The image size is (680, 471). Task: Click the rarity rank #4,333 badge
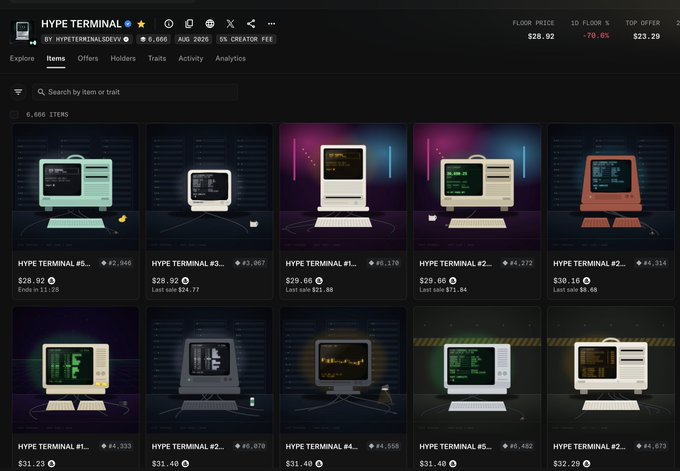[116, 446]
